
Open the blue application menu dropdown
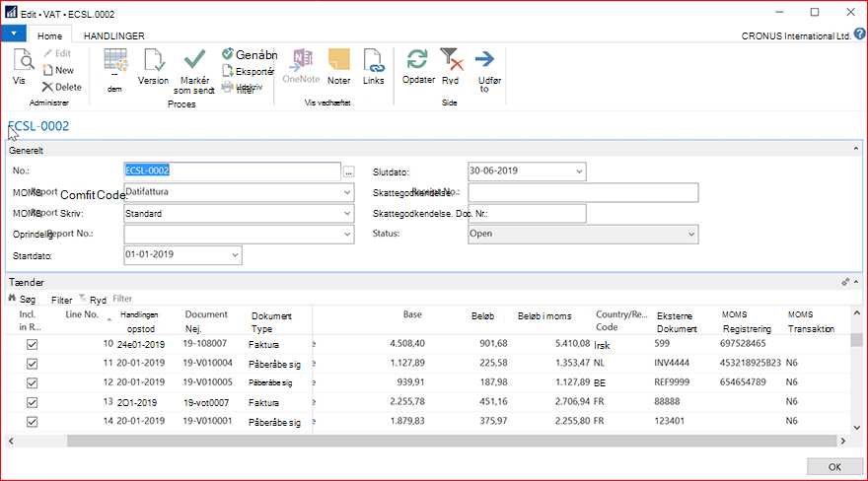coord(13,34)
